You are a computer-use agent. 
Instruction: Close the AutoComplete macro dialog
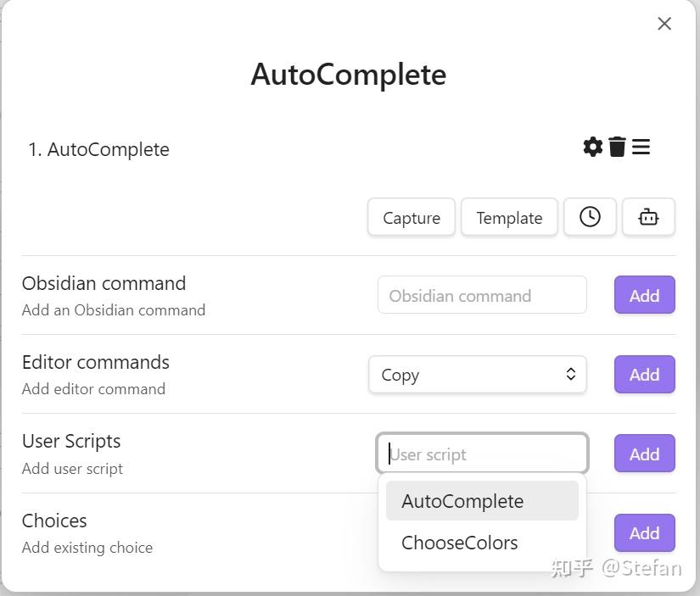click(x=664, y=24)
